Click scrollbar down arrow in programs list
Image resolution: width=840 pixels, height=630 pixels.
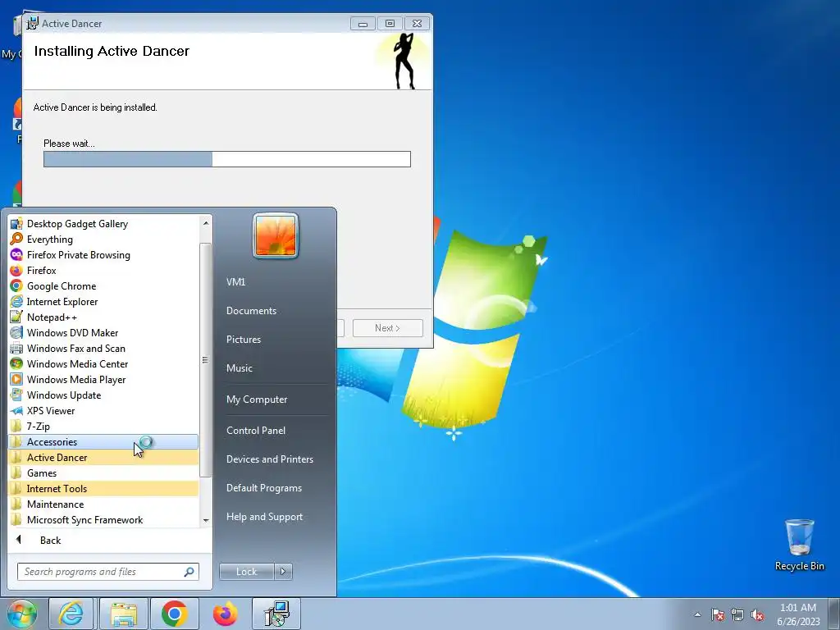(x=206, y=521)
